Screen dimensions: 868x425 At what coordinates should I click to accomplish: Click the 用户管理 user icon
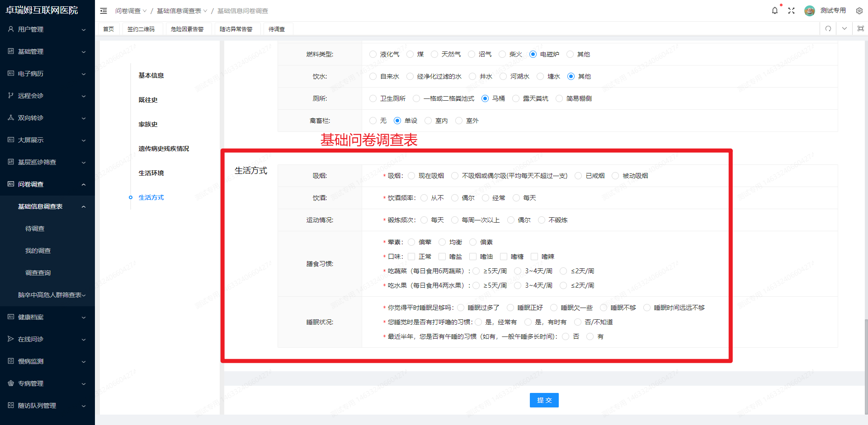click(x=11, y=29)
